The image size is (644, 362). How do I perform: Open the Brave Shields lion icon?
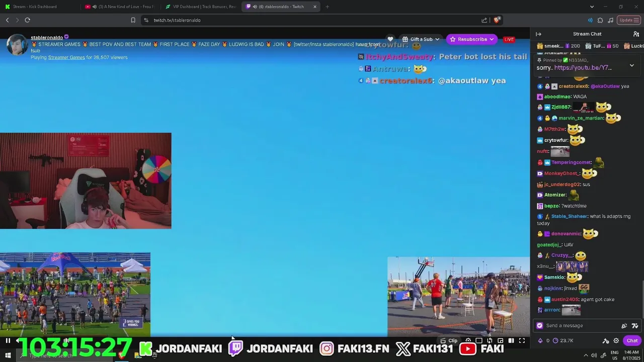click(497, 20)
